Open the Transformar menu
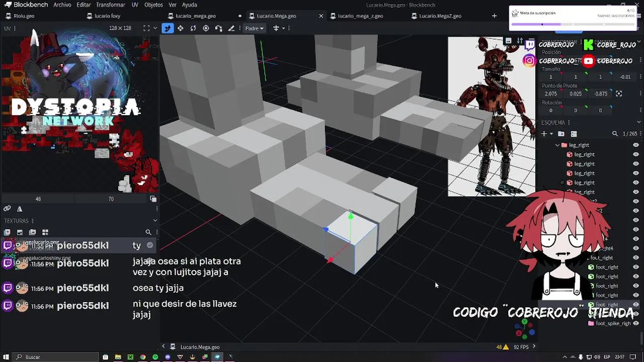Screen dimensions: 644x362 tap(111, 5)
